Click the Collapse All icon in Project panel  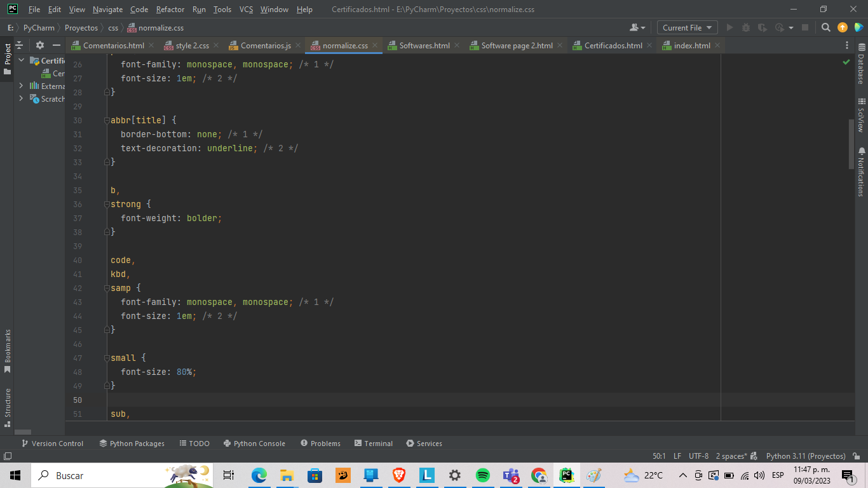pyautogui.click(x=19, y=45)
